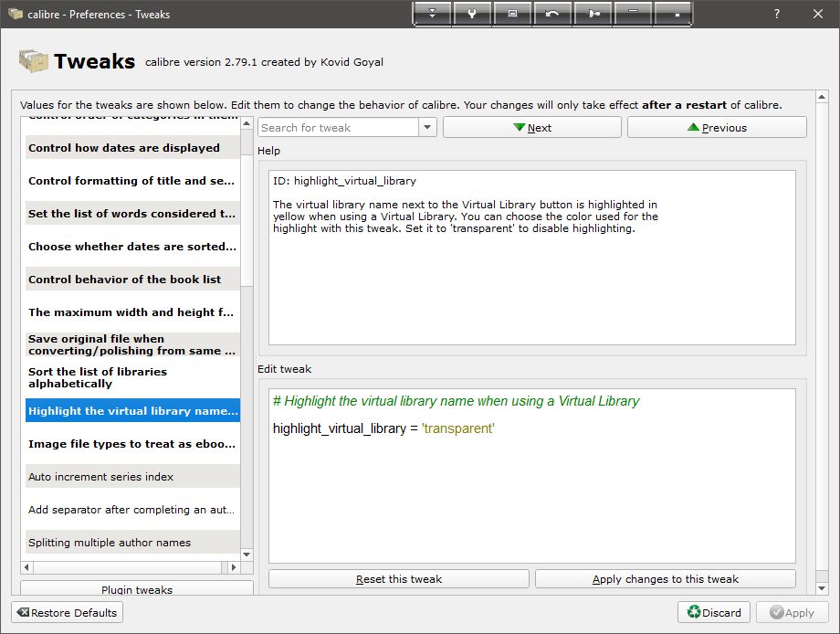Click the wrench icon in title toolbar
Viewport: 840px width, 634px height.
pos(472,14)
